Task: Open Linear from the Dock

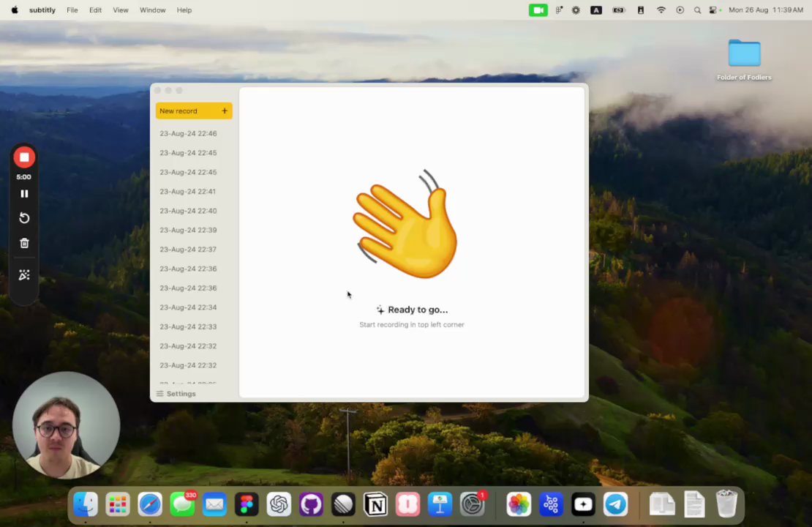Action: click(343, 504)
